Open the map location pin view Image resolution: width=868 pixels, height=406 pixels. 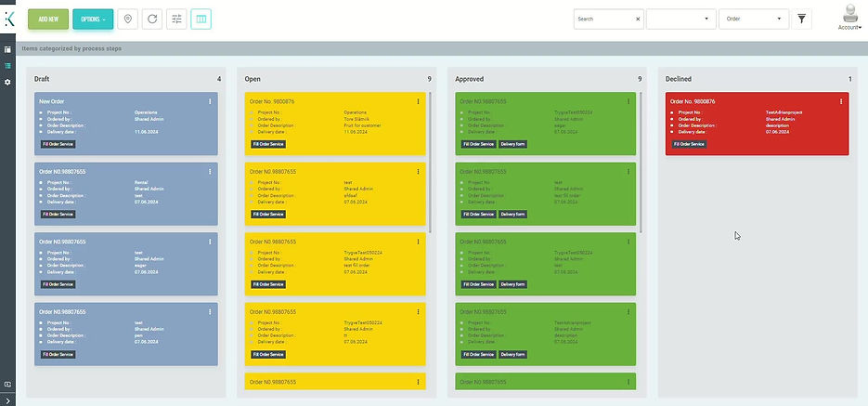pos(128,19)
